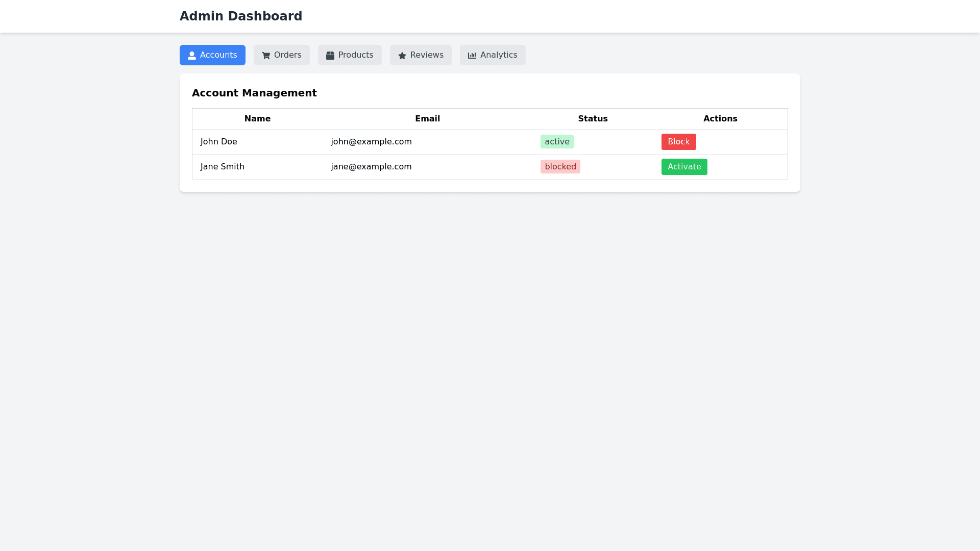Screen dimensions: 980x551
Task: Click the jane@example.com email cell
Action: click(x=371, y=167)
